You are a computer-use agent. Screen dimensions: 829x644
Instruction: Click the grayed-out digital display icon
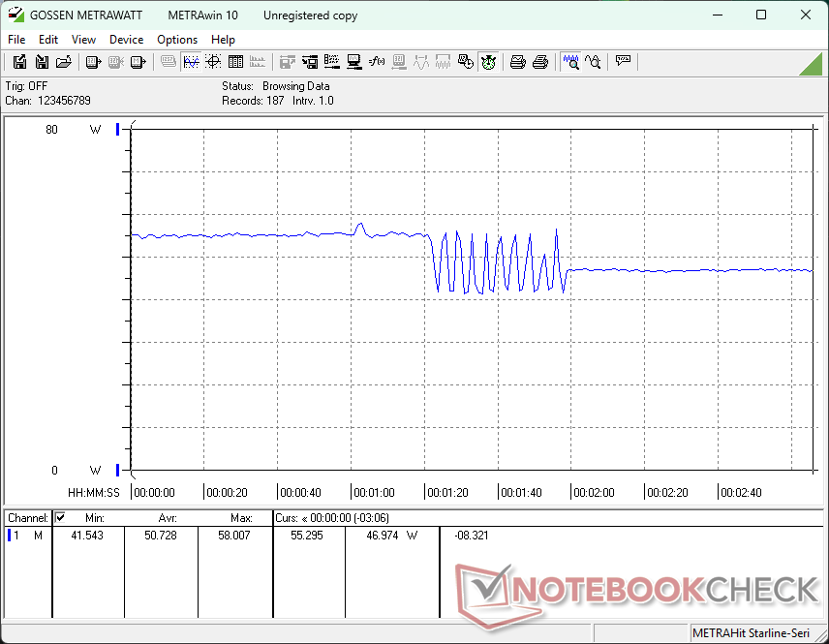(x=169, y=62)
